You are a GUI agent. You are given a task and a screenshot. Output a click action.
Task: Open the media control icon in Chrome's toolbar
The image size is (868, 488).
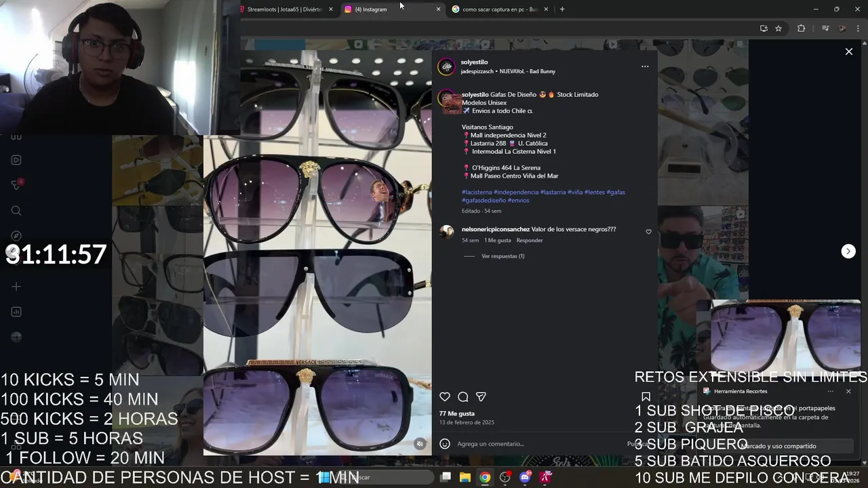pos(825,28)
